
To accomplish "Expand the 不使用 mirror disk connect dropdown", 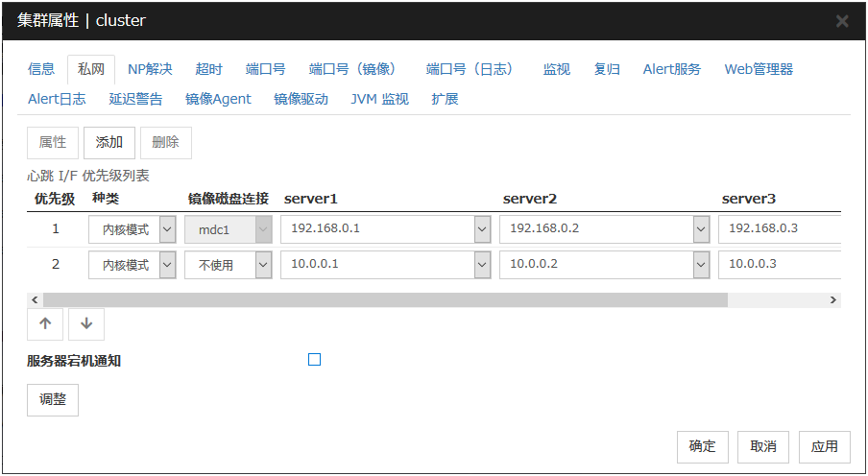I will 263,265.
